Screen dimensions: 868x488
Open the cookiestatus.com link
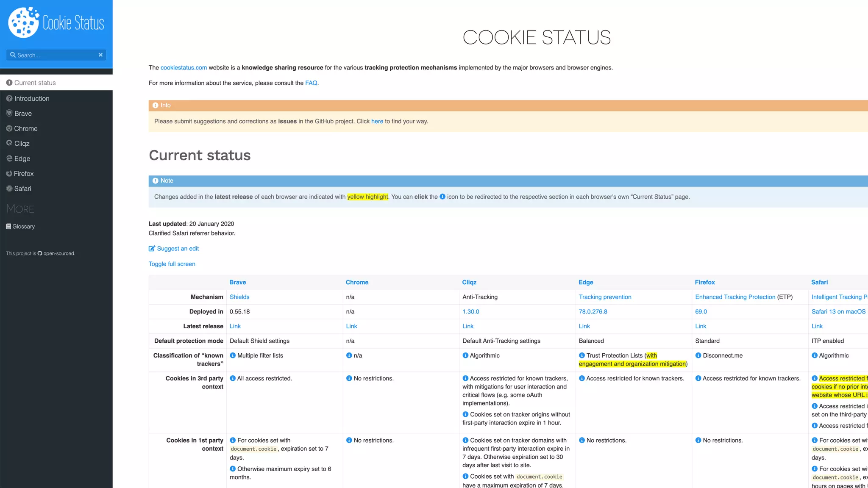[184, 68]
